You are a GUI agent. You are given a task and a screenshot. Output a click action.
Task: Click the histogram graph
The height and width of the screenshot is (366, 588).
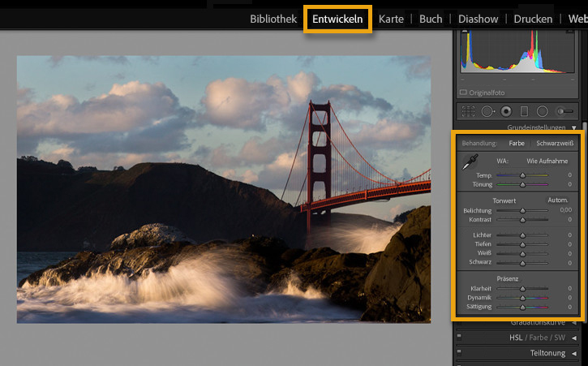(x=517, y=51)
